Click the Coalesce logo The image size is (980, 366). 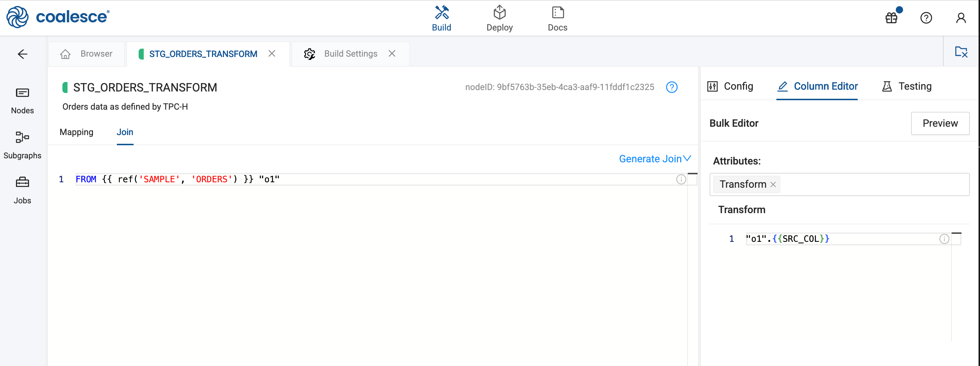58,17
